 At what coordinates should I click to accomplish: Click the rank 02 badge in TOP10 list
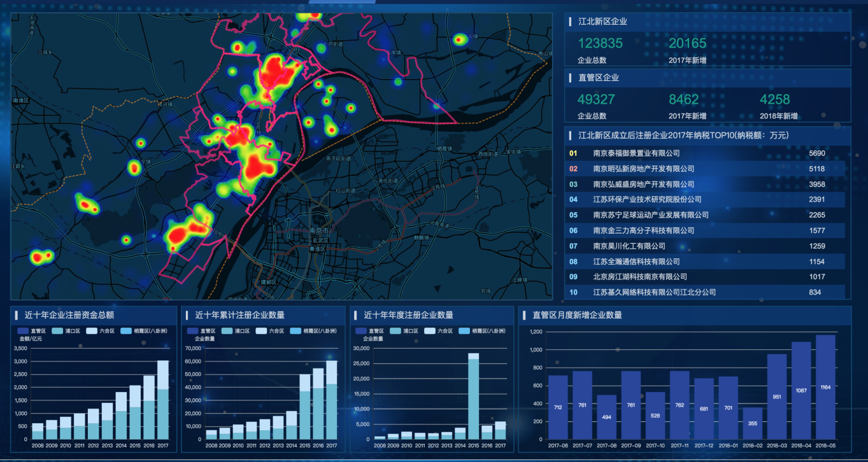pyautogui.click(x=573, y=169)
